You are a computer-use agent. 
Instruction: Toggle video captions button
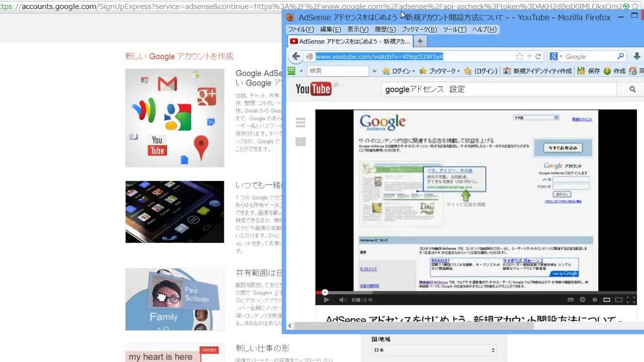point(571,300)
